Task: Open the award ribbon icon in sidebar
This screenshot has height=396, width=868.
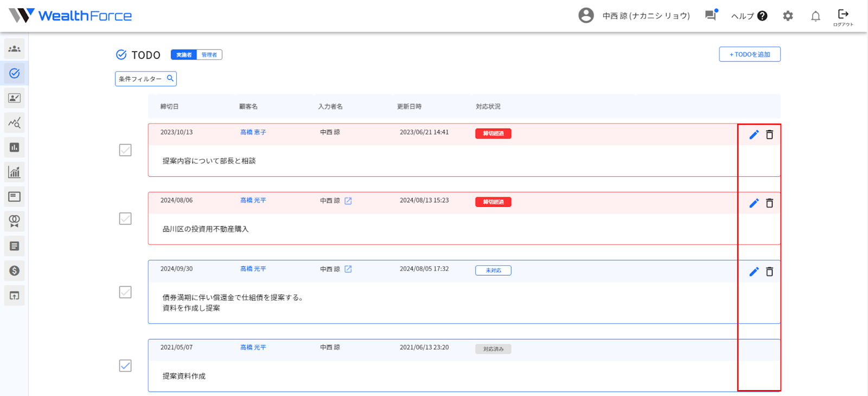Action: point(15,221)
